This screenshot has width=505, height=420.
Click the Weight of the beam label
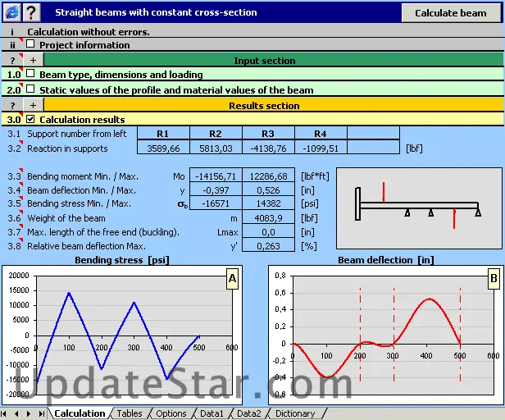(x=66, y=218)
